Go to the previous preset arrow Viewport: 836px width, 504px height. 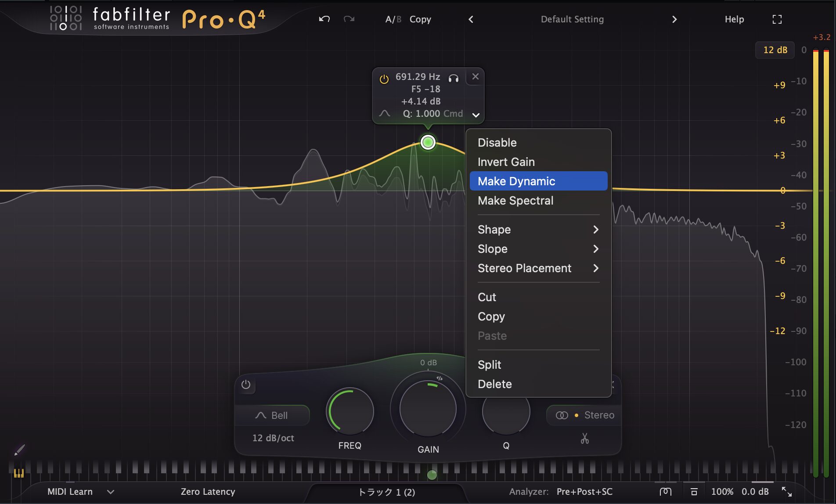click(471, 19)
